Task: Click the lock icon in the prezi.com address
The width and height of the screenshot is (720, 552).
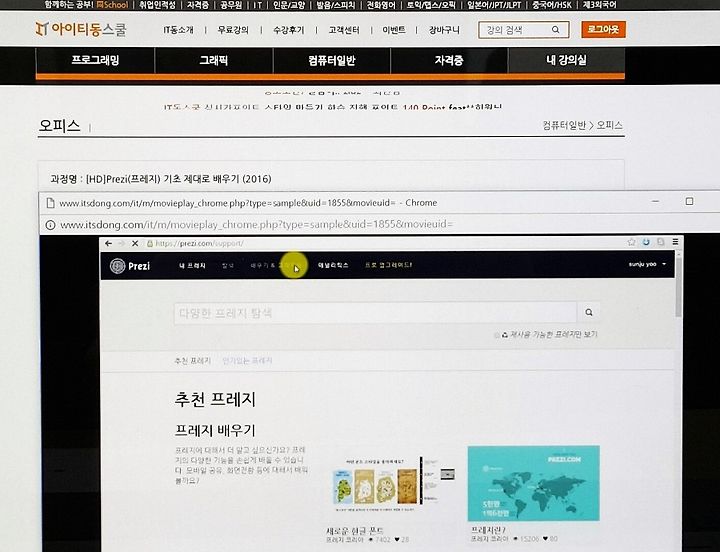Action: pyautogui.click(x=150, y=243)
